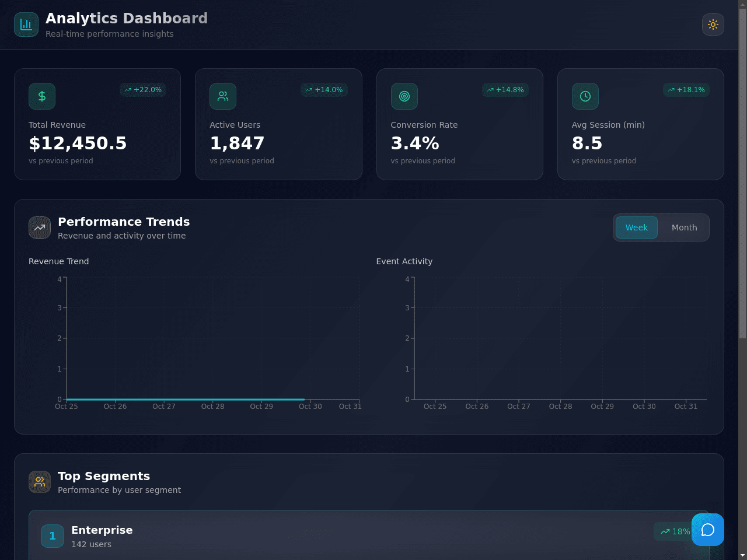Viewport: 747px width, 560px height.
Task: Click the +14.0% active users badge
Action: pos(324,90)
